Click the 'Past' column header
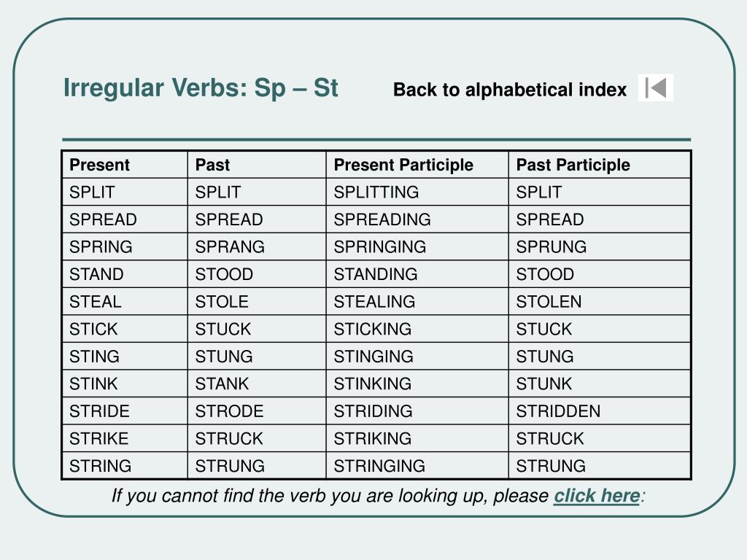Image resolution: width=747 pixels, height=560 pixels. pyautogui.click(x=257, y=165)
